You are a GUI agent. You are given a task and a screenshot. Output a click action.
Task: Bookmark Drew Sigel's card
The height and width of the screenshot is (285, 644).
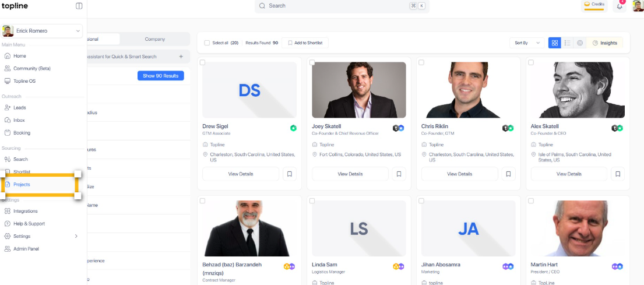[290, 174]
